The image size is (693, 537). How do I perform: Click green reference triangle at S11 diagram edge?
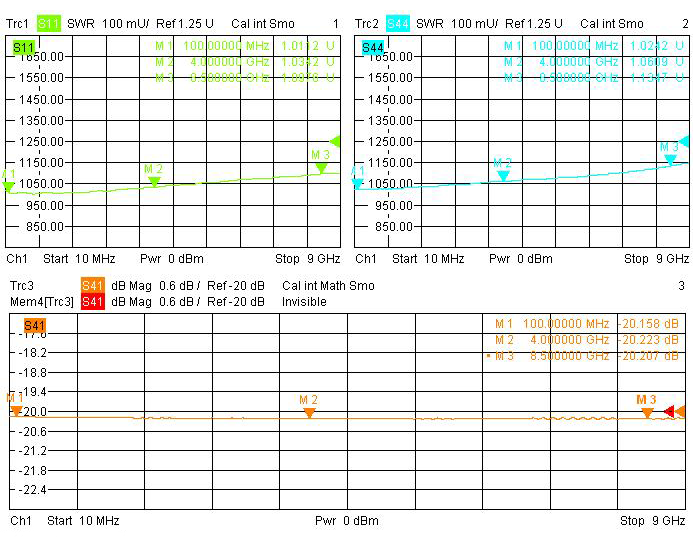[x=335, y=142]
